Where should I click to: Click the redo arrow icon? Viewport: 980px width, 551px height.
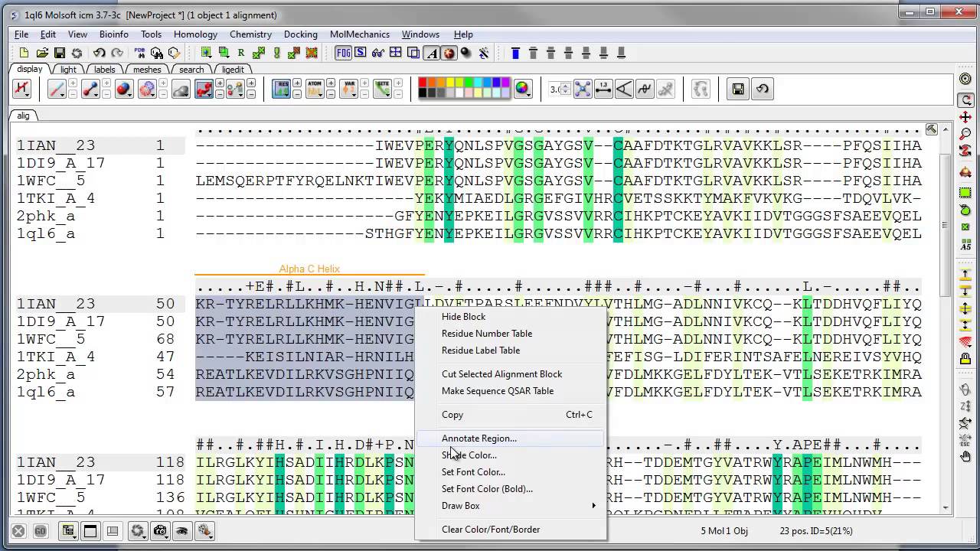[117, 53]
